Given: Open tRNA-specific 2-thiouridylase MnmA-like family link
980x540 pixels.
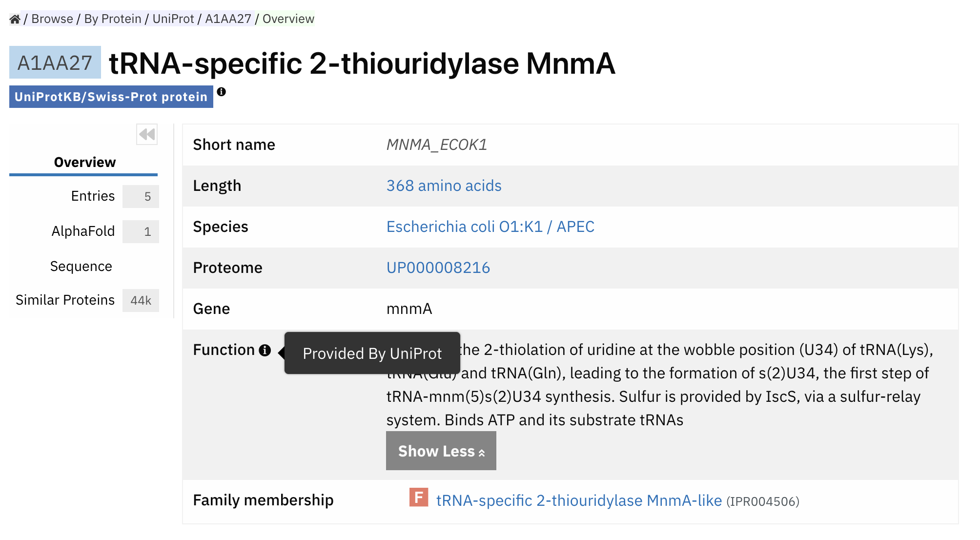Looking at the screenshot, I should 579,500.
